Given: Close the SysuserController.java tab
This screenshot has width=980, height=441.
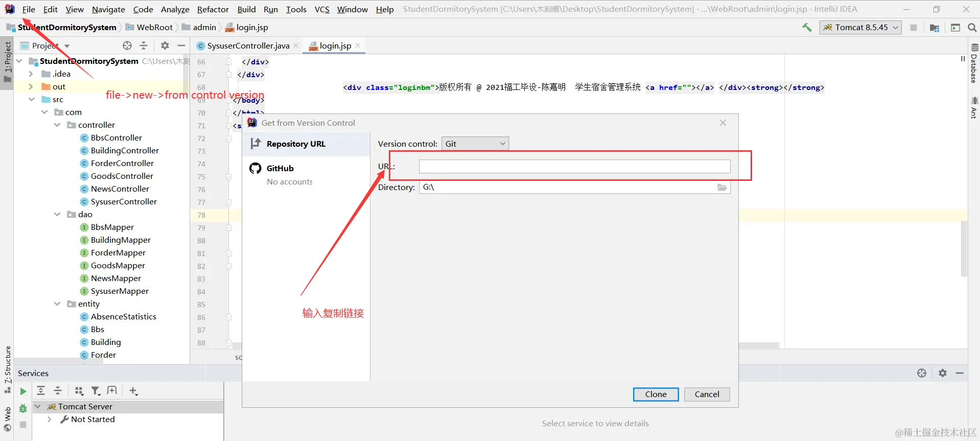Looking at the screenshot, I should (x=296, y=45).
